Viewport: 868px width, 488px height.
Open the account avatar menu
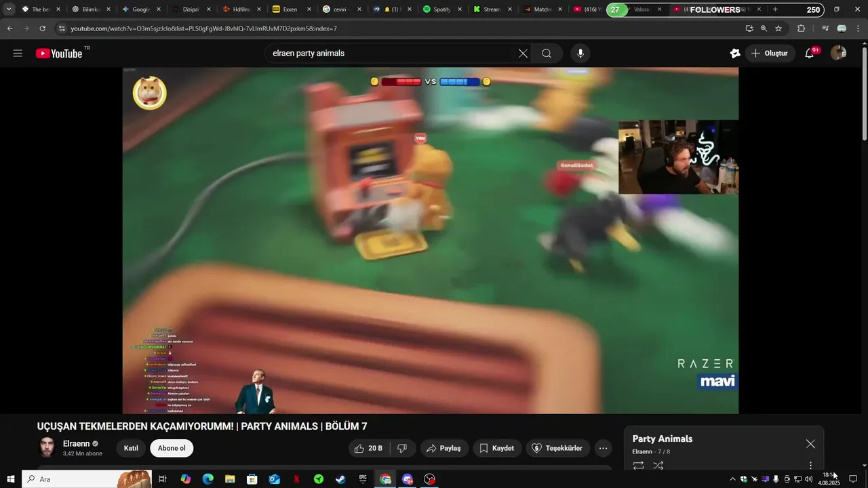coord(839,53)
